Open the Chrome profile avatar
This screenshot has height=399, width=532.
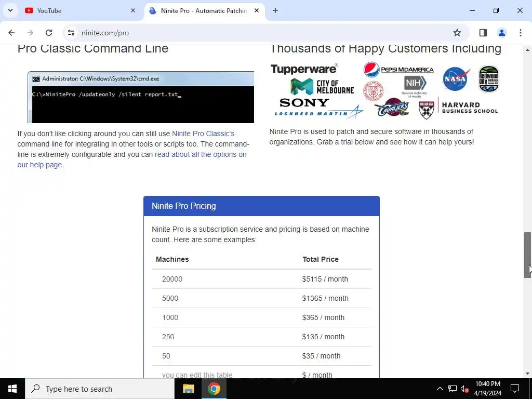pos(501,33)
